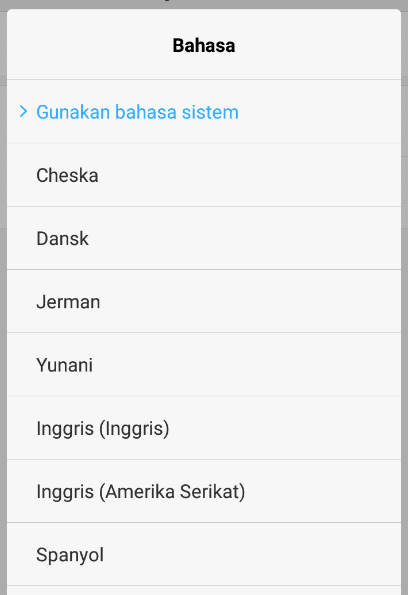Image resolution: width=408 pixels, height=595 pixels.
Task: Click the dimmed strip right of dialog
Action: [x=405, y=298]
